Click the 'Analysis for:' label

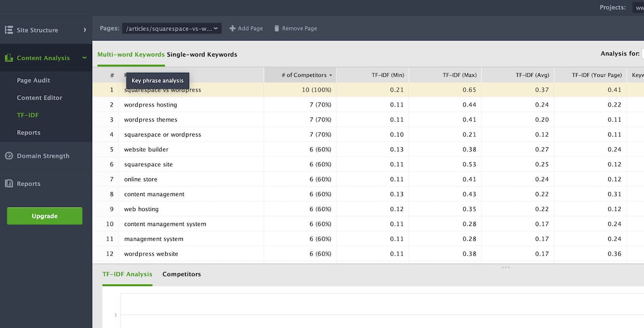(620, 54)
